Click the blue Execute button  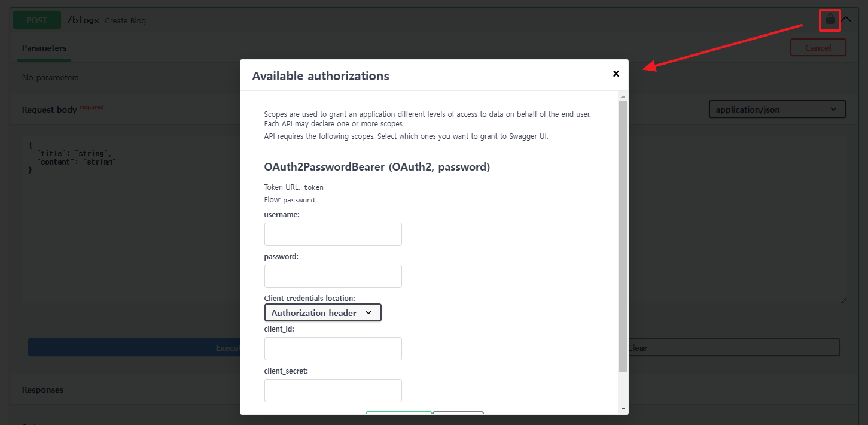click(x=134, y=347)
